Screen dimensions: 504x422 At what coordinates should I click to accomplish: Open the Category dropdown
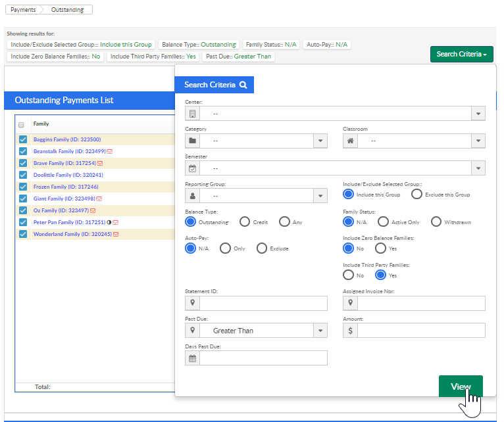pos(320,141)
